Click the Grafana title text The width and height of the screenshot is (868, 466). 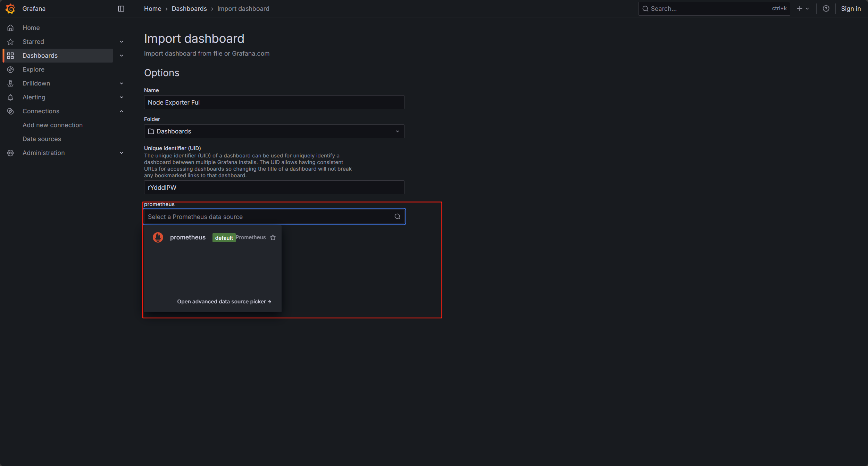34,9
